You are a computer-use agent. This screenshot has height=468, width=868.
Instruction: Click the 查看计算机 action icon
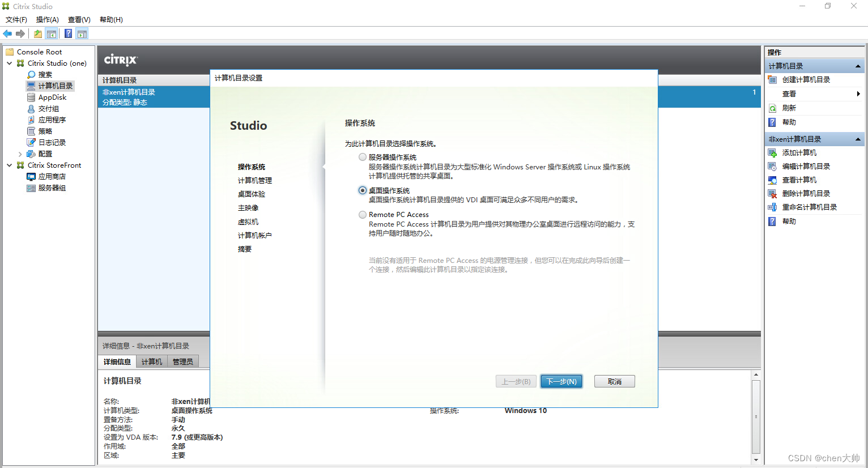tap(772, 180)
